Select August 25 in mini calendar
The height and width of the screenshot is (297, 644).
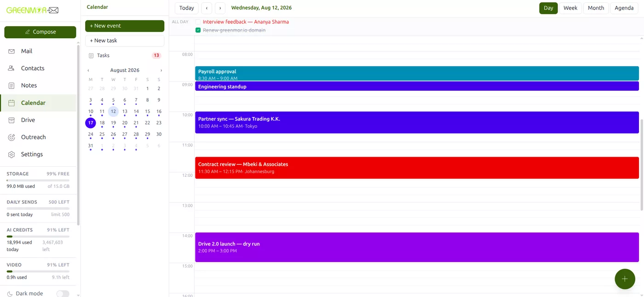(102, 134)
